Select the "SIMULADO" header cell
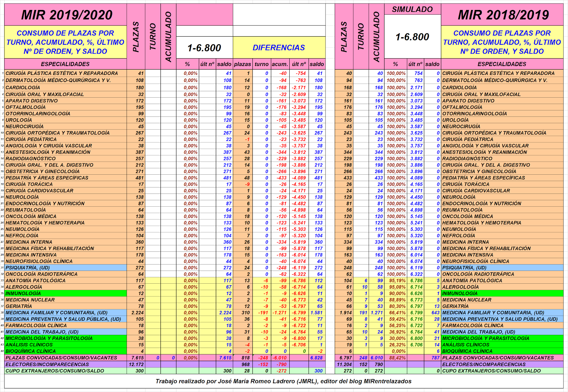 pyautogui.click(x=413, y=9)
